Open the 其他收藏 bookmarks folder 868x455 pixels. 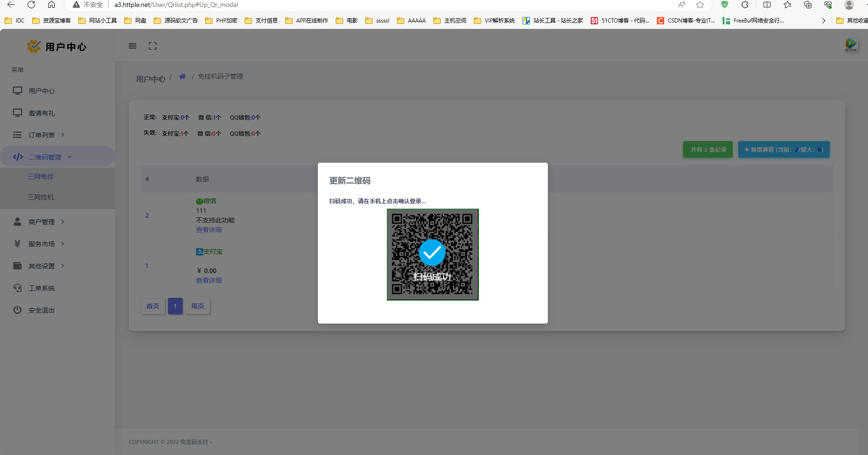pos(852,21)
